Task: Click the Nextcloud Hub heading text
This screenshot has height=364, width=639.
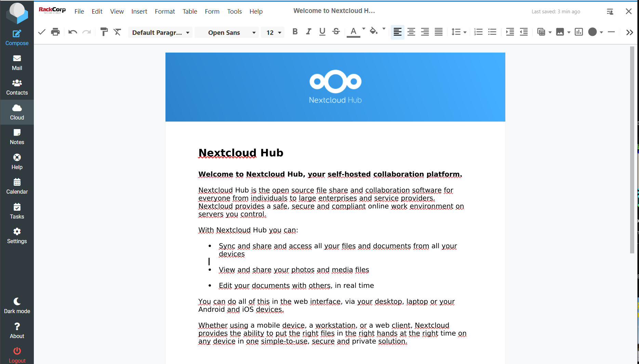Action: click(241, 153)
